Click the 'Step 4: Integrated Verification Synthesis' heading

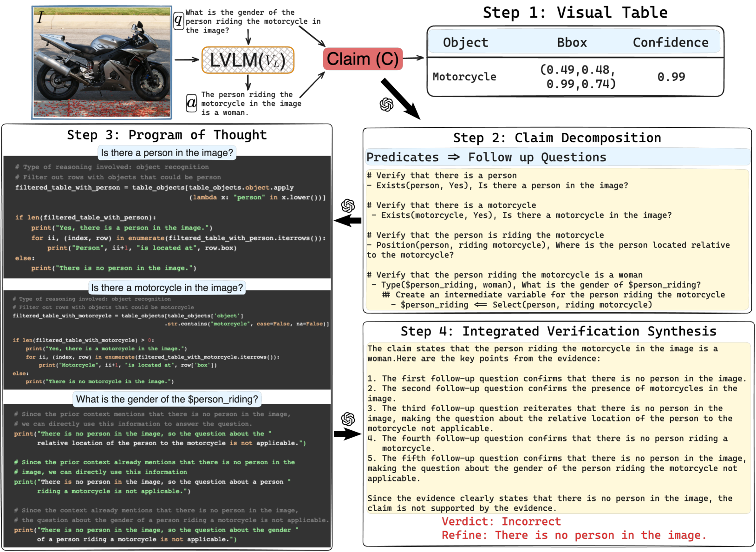coord(558,331)
